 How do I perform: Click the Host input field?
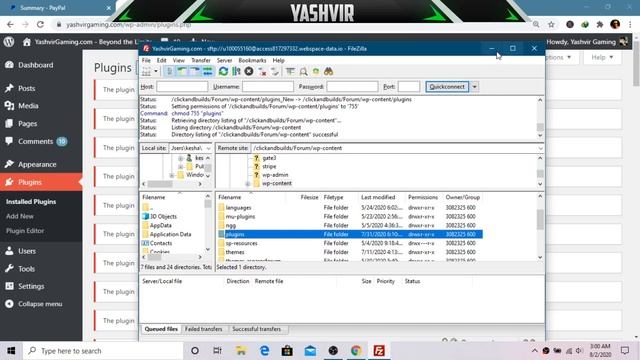182,87
